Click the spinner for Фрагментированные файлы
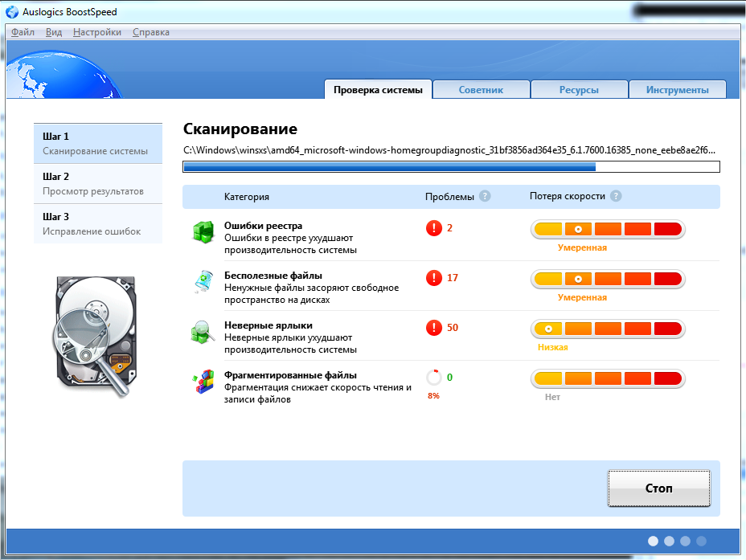 (434, 378)
